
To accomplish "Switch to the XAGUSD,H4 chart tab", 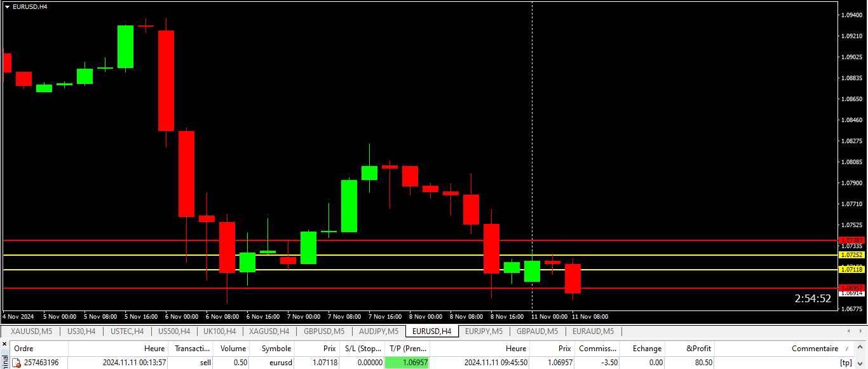I will pos(269,331).
